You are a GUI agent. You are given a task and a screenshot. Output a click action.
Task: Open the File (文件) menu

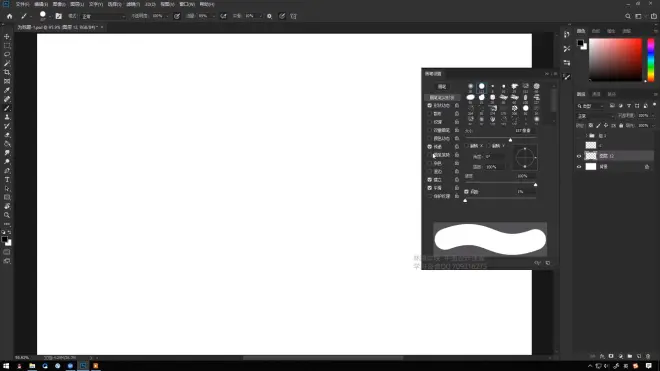(22, 4)
